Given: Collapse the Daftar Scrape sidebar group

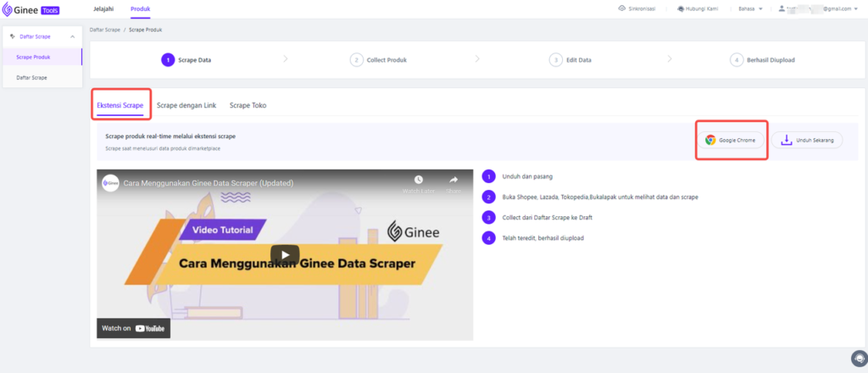Looking at the screenshot, I should [73, 36].
